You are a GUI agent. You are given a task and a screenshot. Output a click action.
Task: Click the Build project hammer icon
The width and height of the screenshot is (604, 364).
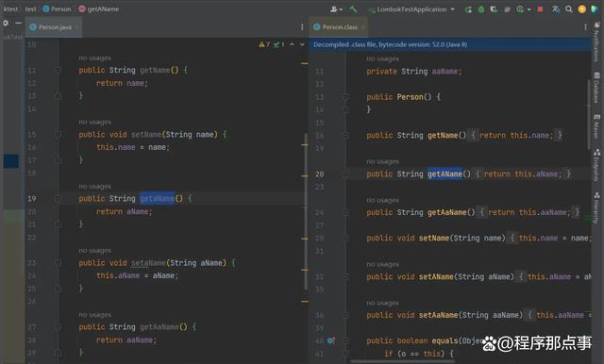[x=353, y=8]
